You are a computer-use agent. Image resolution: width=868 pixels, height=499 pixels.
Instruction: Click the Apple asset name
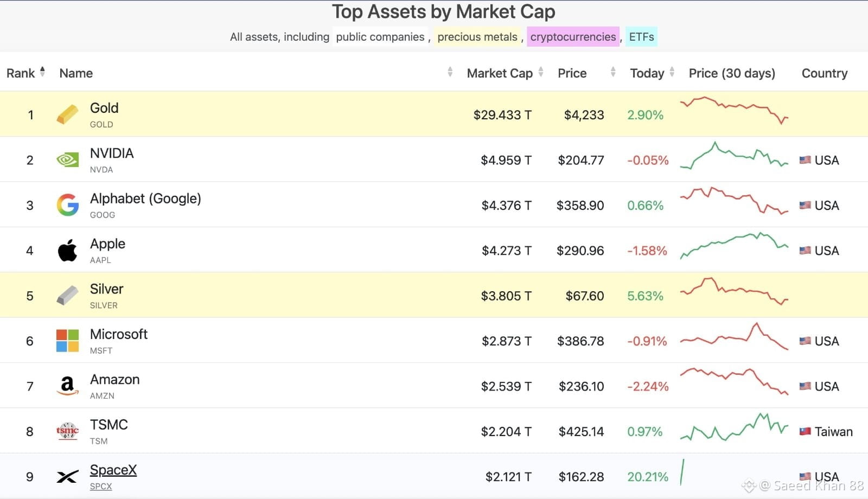pyautogui.click(x=107, y=244)
